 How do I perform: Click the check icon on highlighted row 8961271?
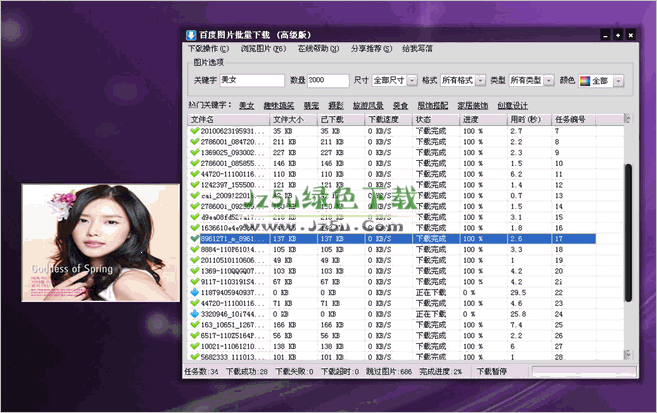(x=194, y=239)
